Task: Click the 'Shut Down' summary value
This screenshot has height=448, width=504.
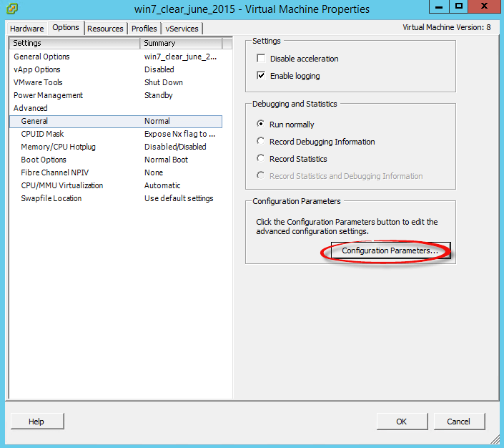Action: pyautogui.click(x=164, y=82)
